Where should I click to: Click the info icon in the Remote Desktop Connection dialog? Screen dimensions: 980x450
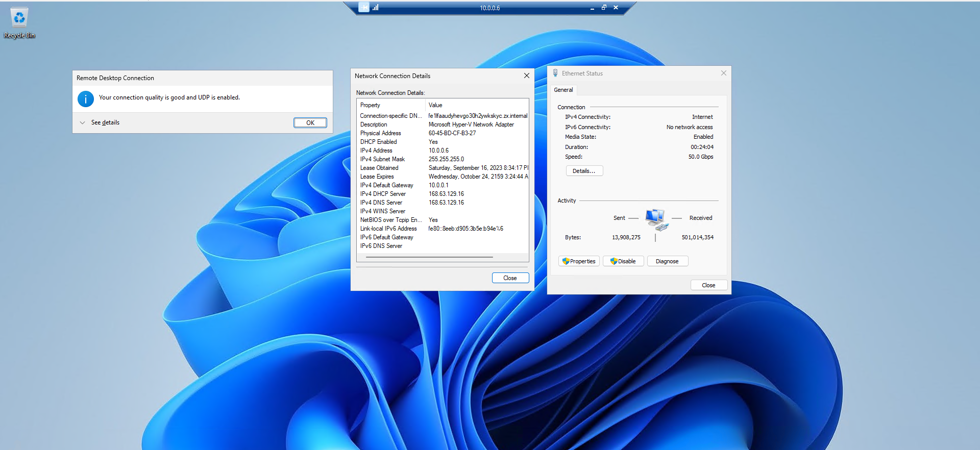pyautogui.click(x=86, y=98)
